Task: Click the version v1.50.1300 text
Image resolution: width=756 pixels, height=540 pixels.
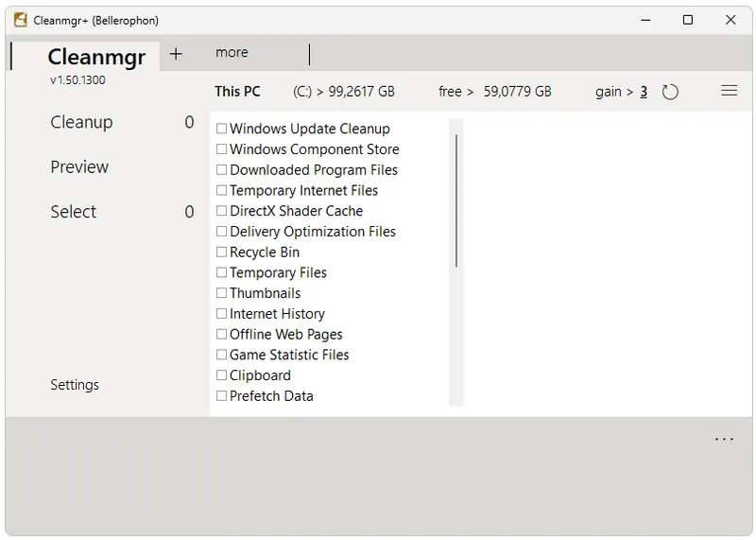Action: tap(77, 80)
